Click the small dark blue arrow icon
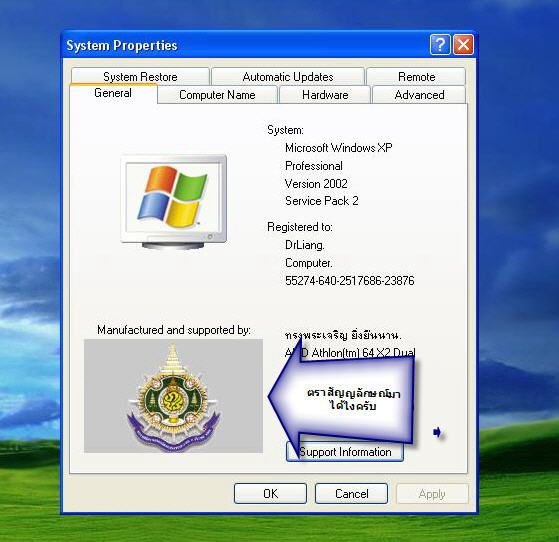The width and height of the screenshot is (559, 542). [x=437, y=432]
